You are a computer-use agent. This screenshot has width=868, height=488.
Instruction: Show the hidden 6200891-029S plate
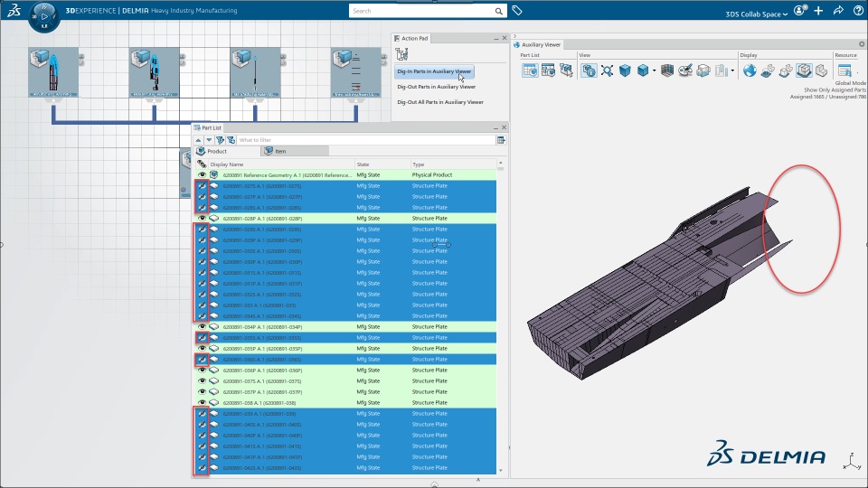[202, 229]
